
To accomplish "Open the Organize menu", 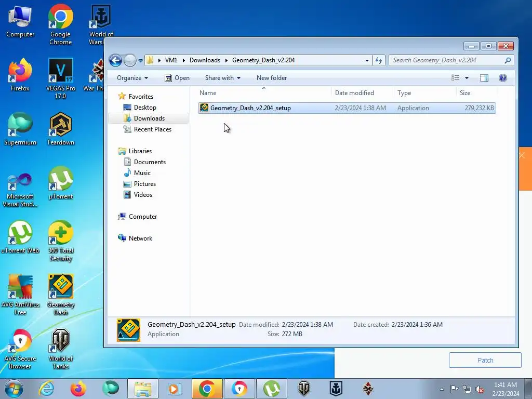I will [132, 78].
